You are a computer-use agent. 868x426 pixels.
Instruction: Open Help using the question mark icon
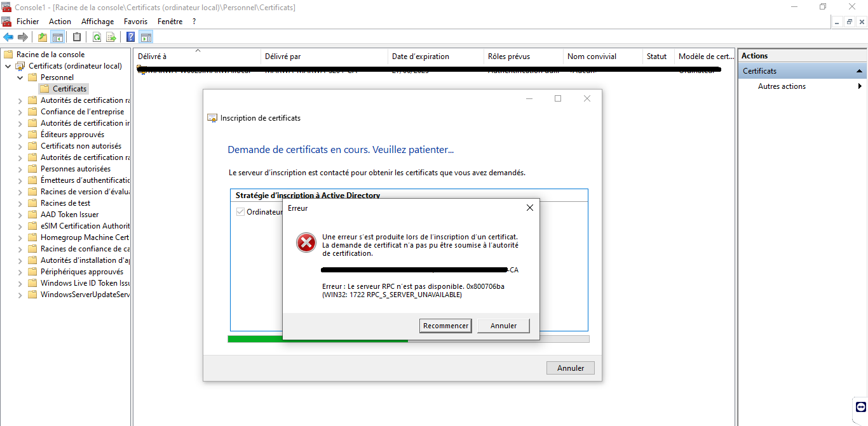pyautogui.click(x=130, y=37)
